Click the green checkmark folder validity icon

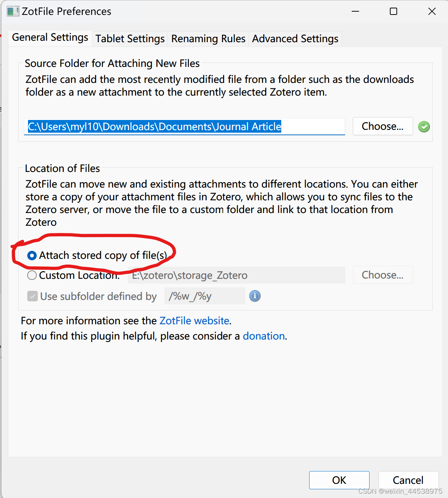(424, 126)
